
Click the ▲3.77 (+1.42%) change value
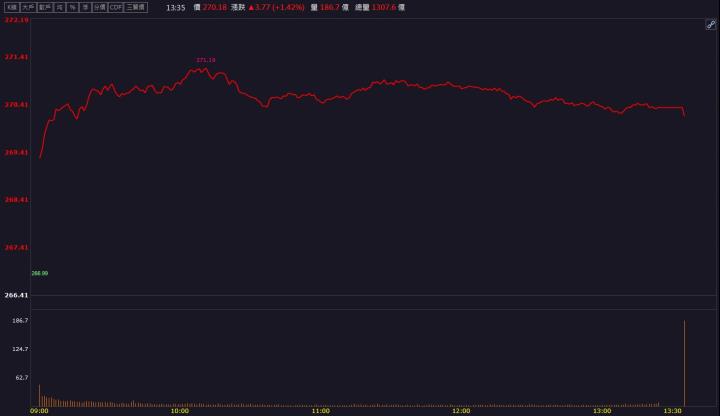point(276,7)
